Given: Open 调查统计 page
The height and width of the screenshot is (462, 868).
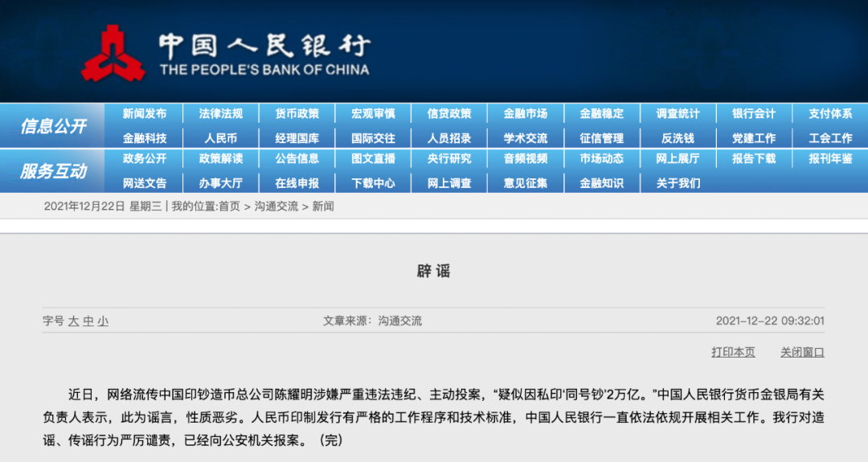Looking at the screenshot, I should [678, 114].
